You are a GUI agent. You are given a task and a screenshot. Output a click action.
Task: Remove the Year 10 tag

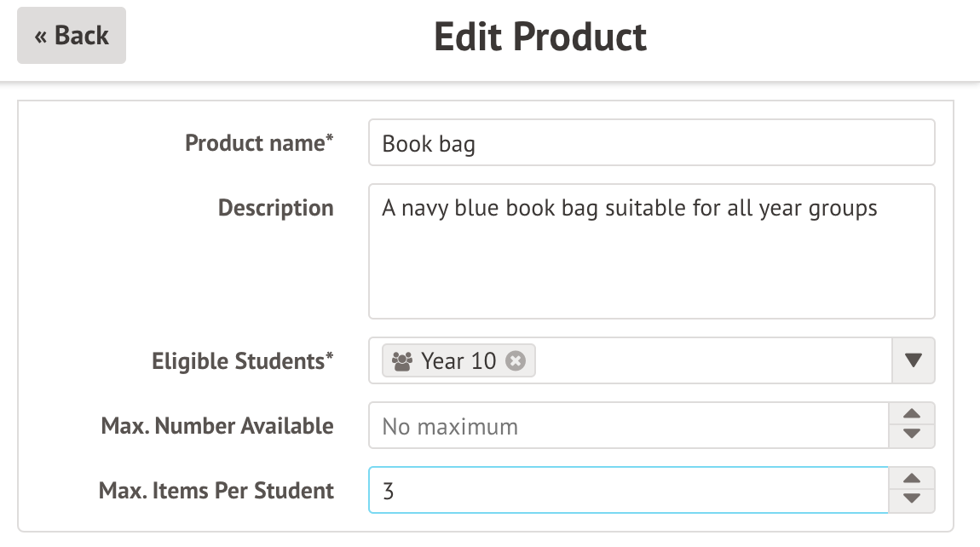pos(515,361)
